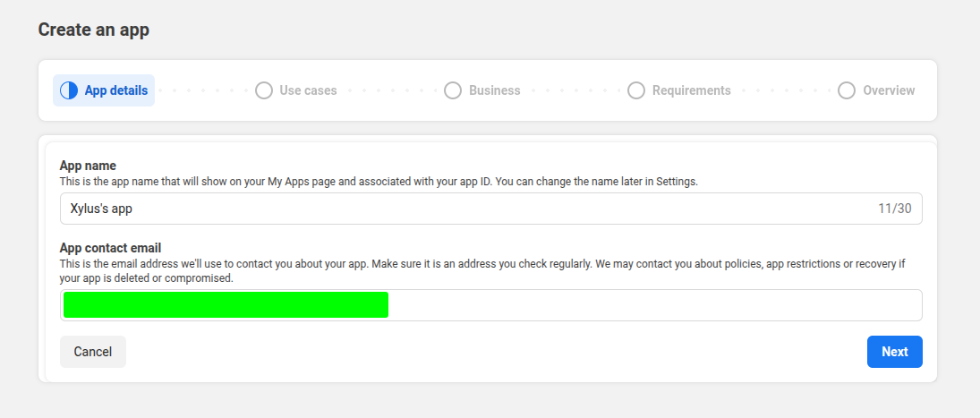Viewport: 980px width, 418px height.
Task: Click the "Create an app" page heading
Action: coord(93,30)
